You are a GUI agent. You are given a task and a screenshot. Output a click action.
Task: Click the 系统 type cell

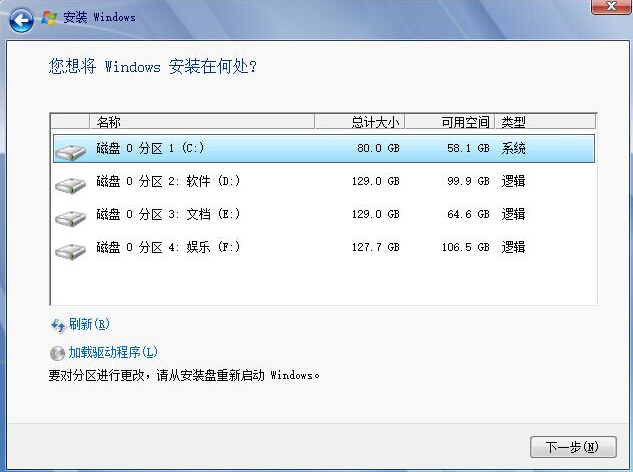click(x=514, y=148)
